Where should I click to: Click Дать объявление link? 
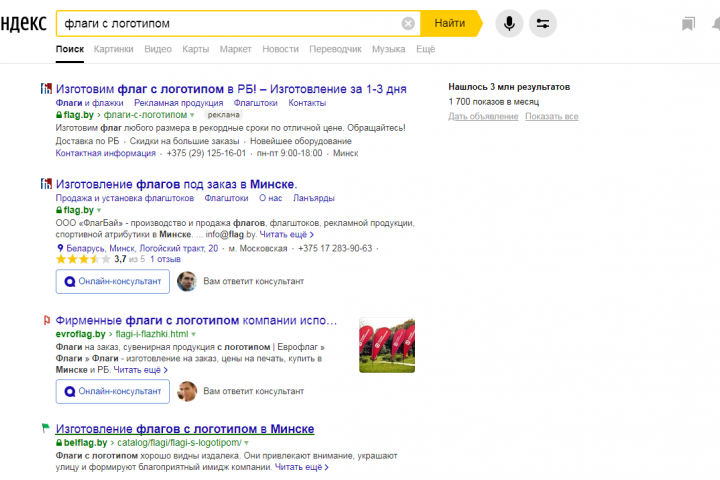tap(483, 116)
